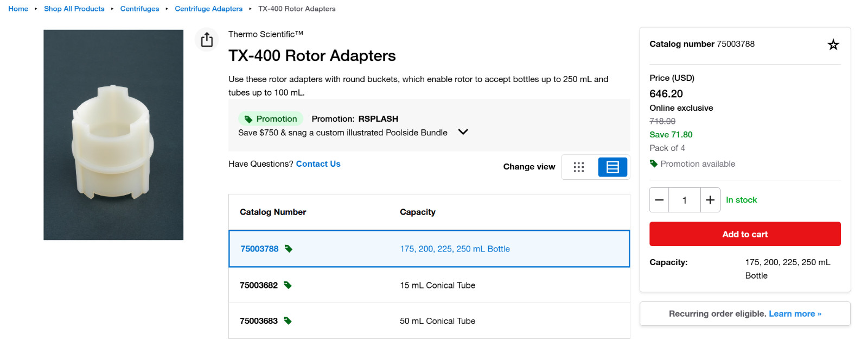The width and height of the screenshot is (868, 352).
Task: Increase quantity with plus button
Action: click(x=710, y=200)
